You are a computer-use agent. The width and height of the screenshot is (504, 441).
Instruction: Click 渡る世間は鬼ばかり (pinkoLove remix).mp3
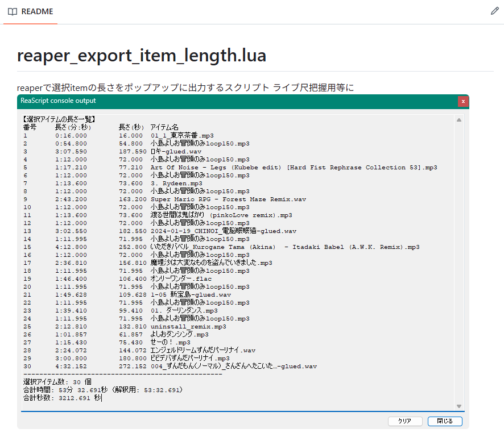coord(221,215)
